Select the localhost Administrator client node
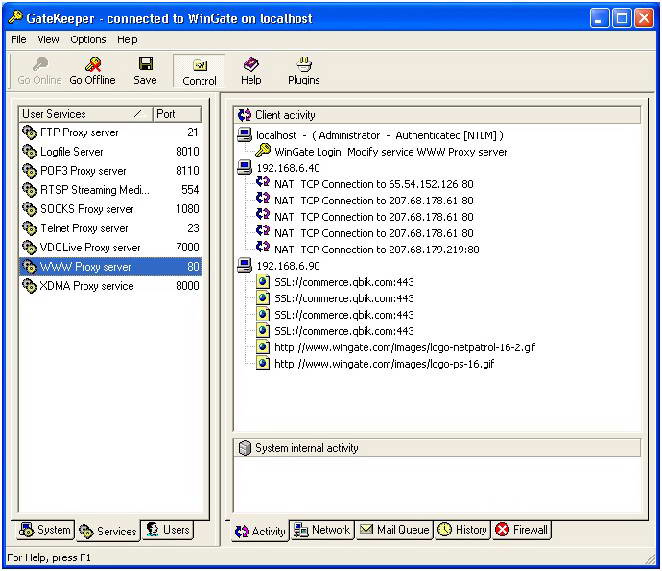Image resolution: width=662 pixels, height=571 pixels. [379, 135]
